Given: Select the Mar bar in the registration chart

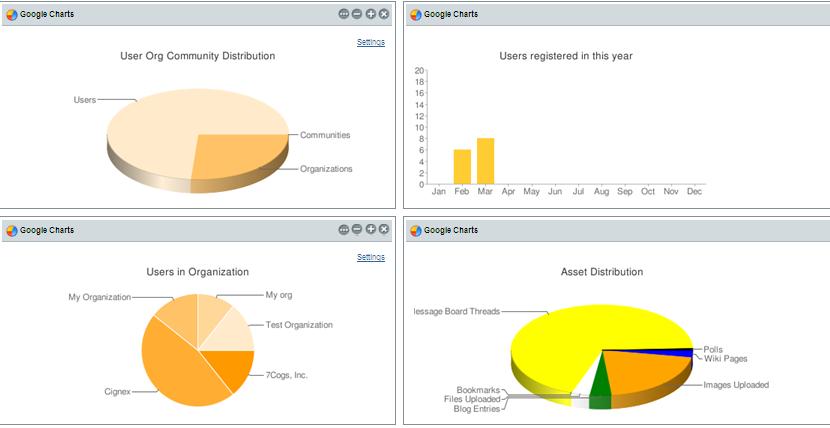Looking at the screenshot, I should tap(485, 161).
